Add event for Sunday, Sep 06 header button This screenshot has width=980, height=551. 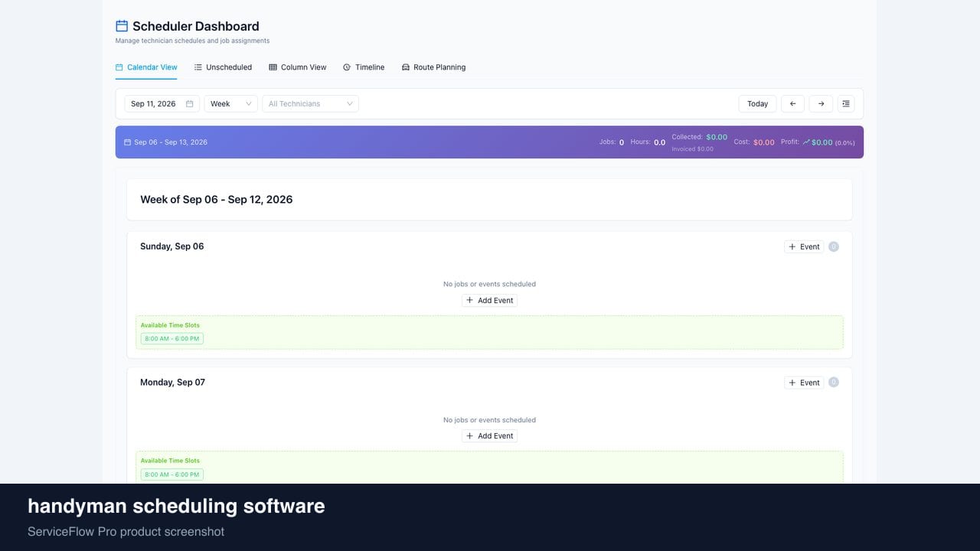(804, 246)
